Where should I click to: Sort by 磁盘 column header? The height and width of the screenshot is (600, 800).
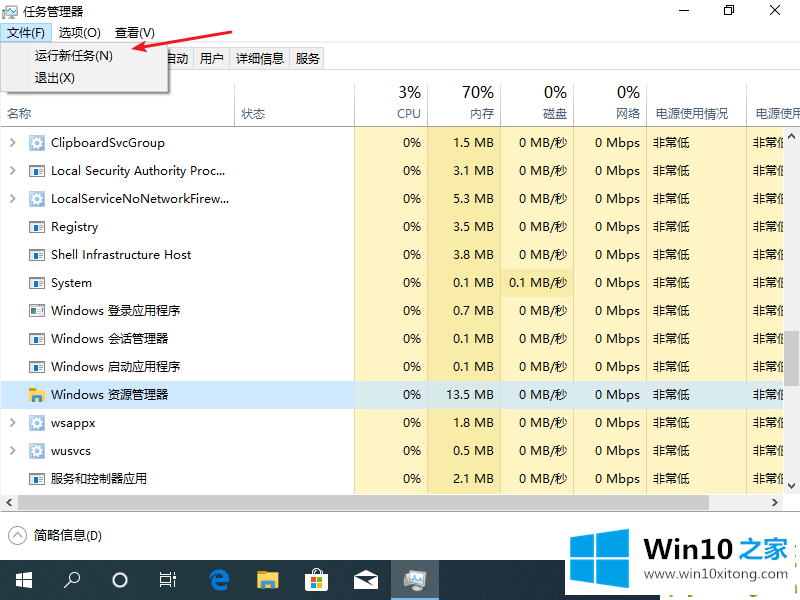point(537,105)
